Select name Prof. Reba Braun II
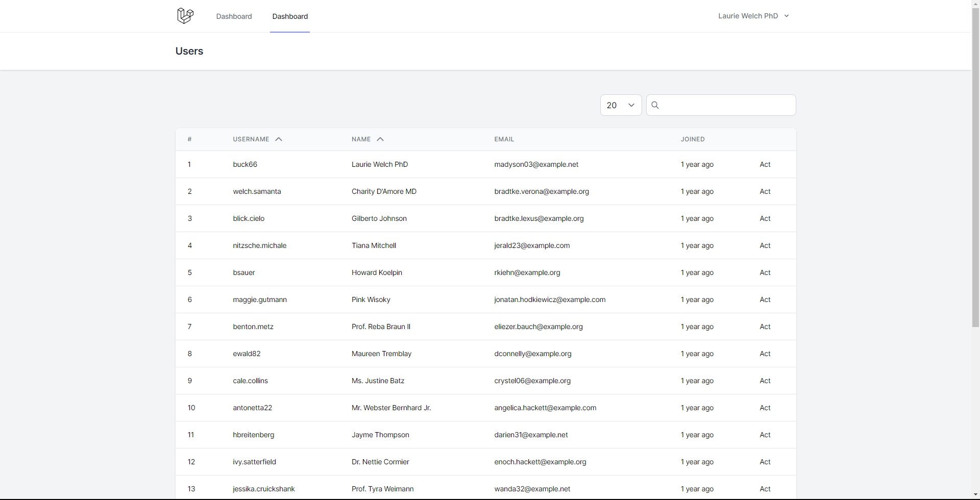This screenshot has height=500, width=980. (381, 327)
